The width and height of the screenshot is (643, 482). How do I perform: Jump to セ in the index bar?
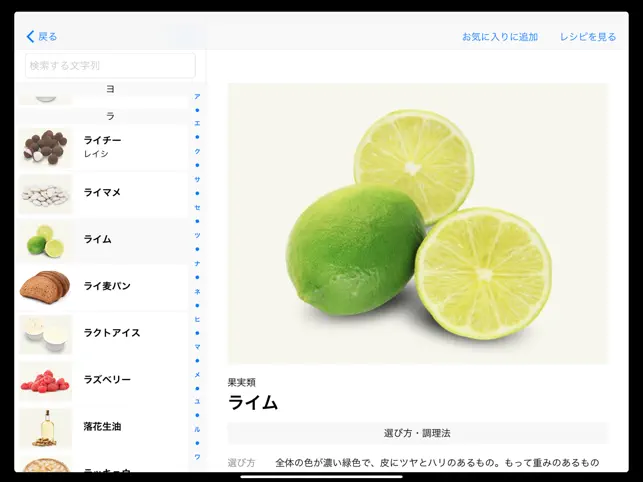[197, 208]
